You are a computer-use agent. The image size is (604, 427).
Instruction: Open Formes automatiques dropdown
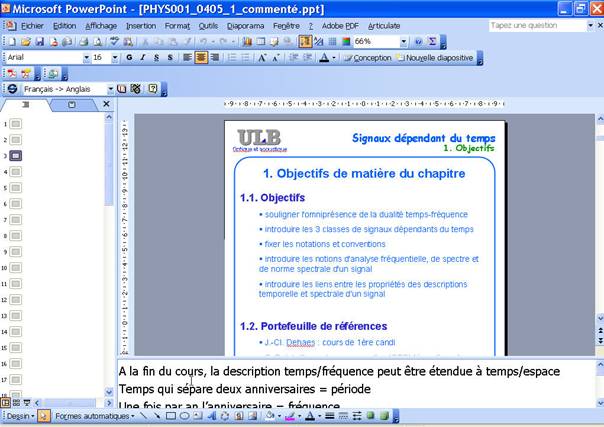pos(94,416)
